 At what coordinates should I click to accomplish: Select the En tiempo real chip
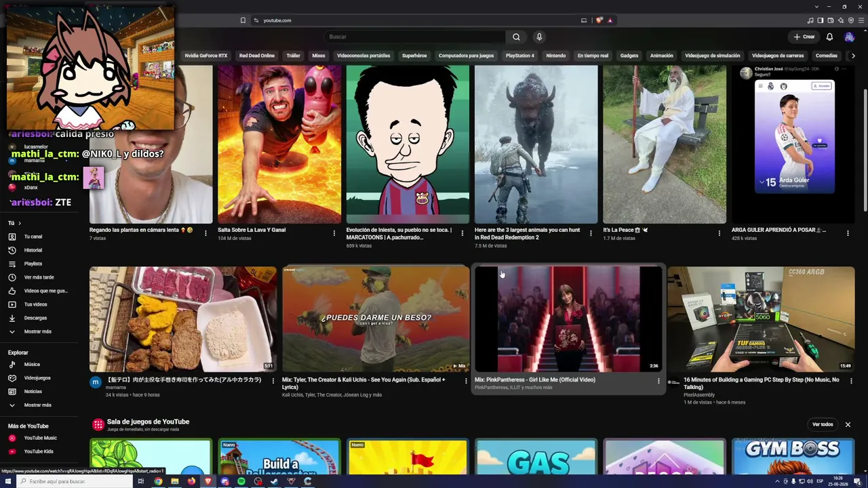593,56
